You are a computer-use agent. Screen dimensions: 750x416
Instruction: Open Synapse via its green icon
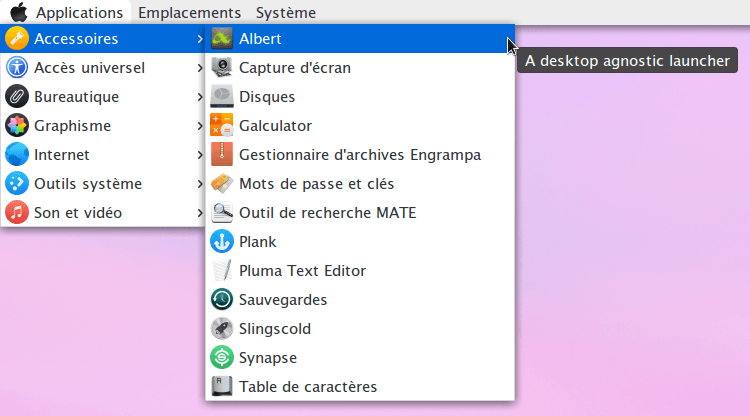tap(222, 358)
